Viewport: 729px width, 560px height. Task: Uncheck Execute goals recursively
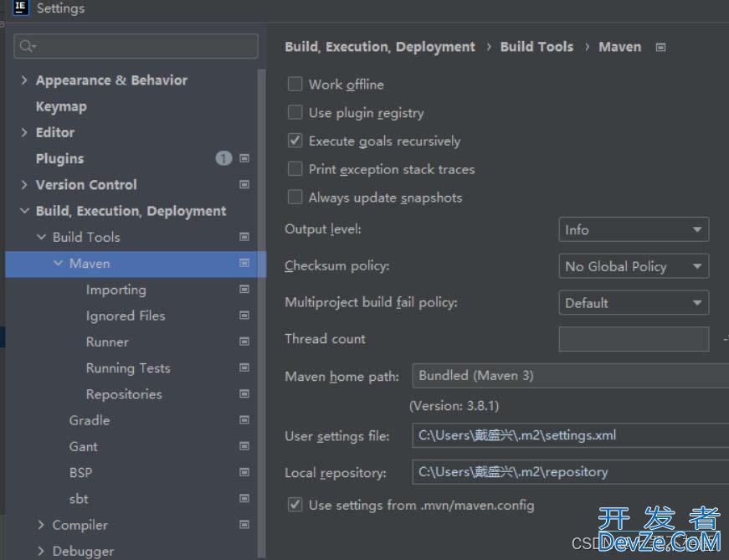tap(295, 141)
